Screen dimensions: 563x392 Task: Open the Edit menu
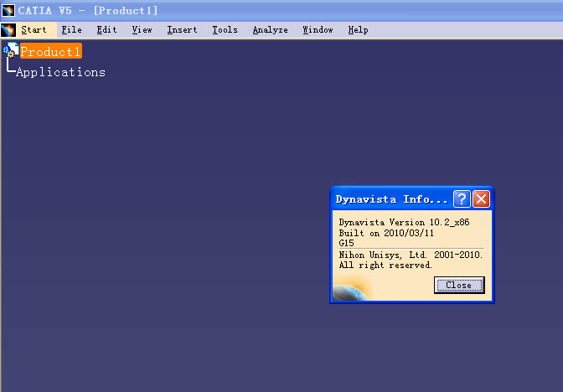(x=106, y=30)
